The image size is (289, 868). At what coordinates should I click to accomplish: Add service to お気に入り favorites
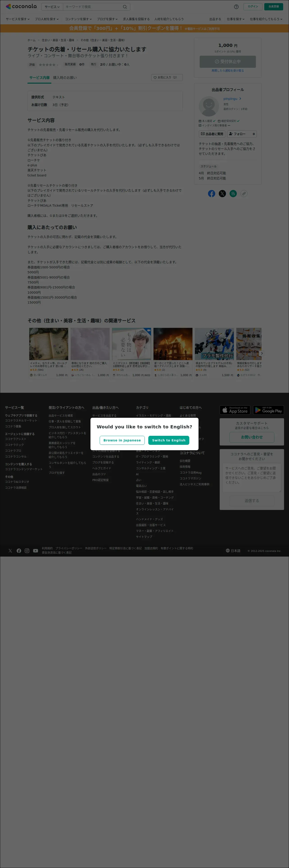click(x=167, y=78)
